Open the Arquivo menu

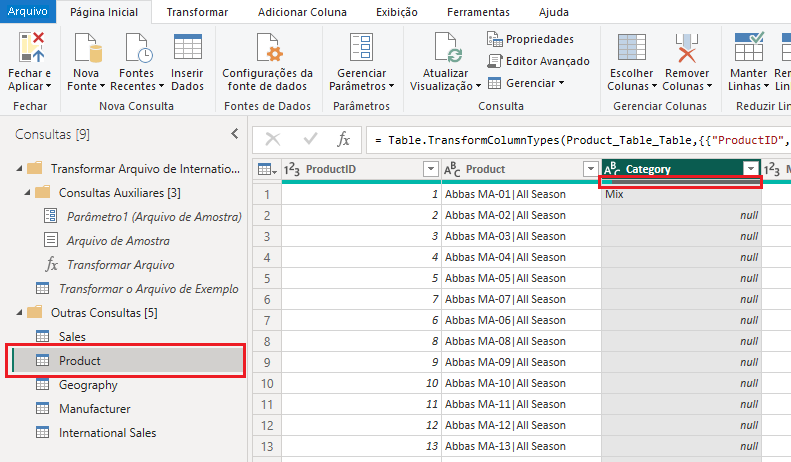click(28, 11)
